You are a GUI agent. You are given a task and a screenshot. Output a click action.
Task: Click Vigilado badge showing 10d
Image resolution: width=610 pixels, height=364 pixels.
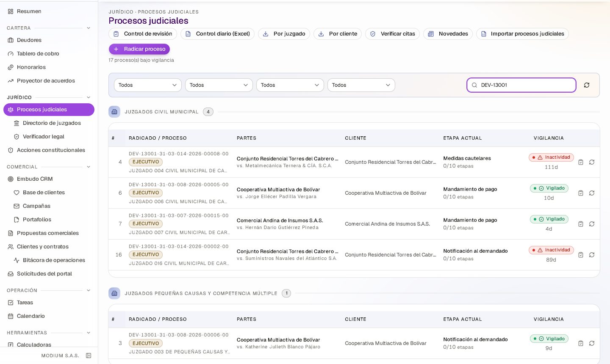point(549,188)
